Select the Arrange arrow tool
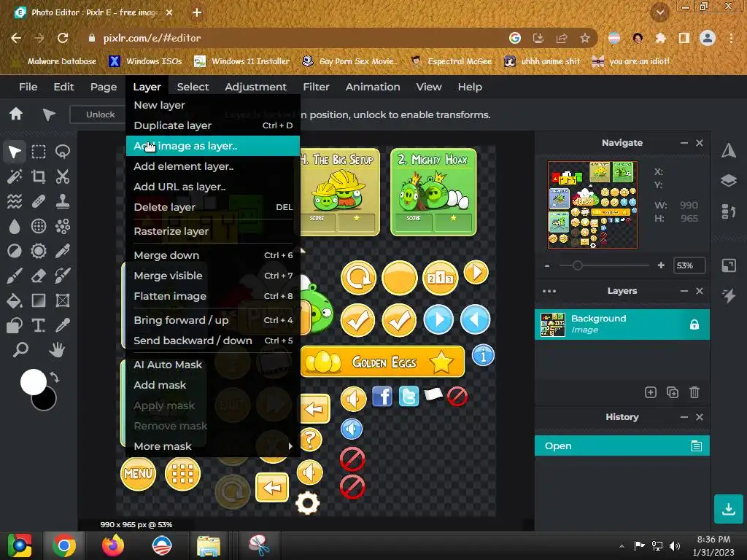 coord(15,152)
